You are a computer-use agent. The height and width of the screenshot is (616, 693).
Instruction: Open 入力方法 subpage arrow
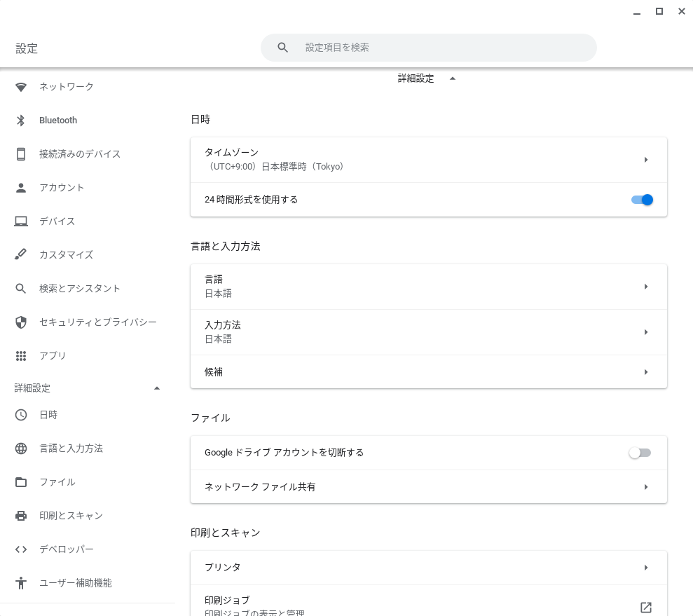tap(646, 332)
